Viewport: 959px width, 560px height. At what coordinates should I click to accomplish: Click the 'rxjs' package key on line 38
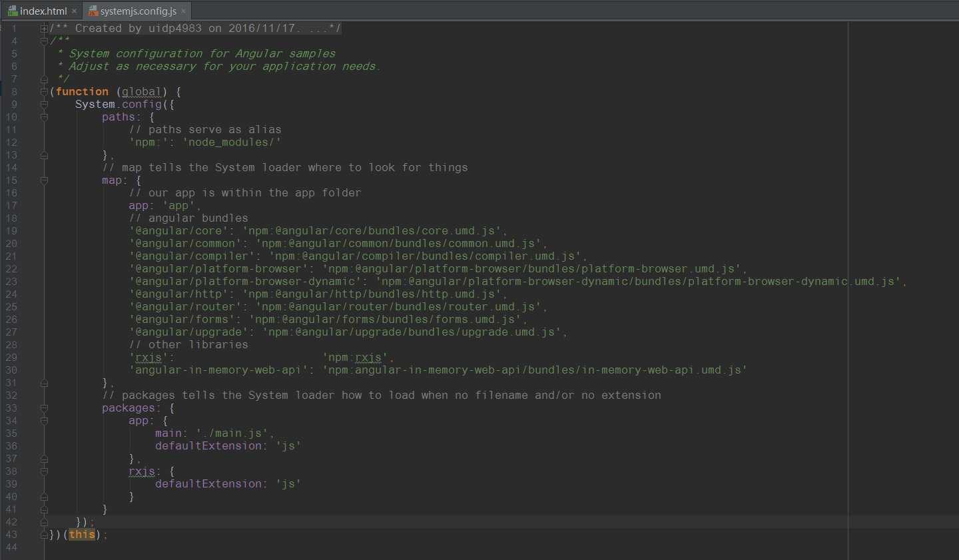[x=142, y=471]
